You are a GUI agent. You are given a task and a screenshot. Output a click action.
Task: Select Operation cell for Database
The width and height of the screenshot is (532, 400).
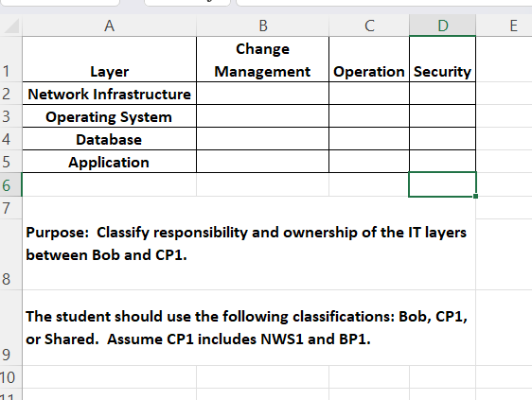pyautogui.click(x=369, y=139)
